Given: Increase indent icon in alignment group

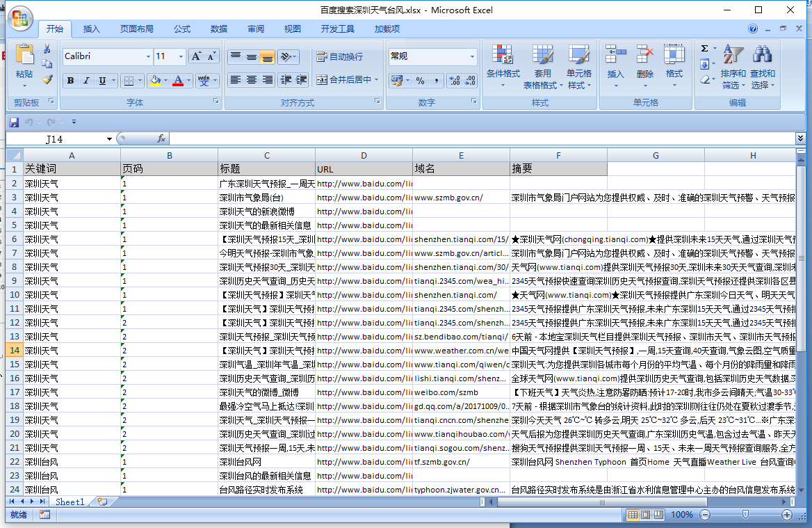Looking at the screenshot, I should pyautogui.click(x=301, y=80).
